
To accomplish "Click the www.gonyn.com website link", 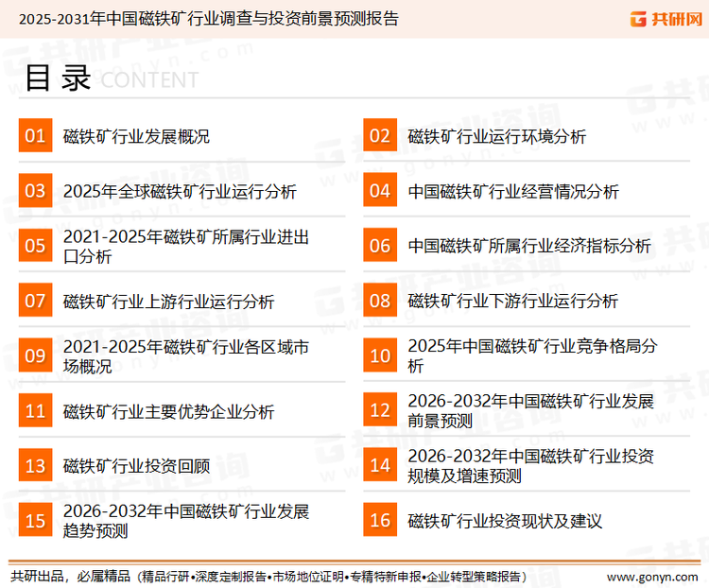I will [651, 576].
